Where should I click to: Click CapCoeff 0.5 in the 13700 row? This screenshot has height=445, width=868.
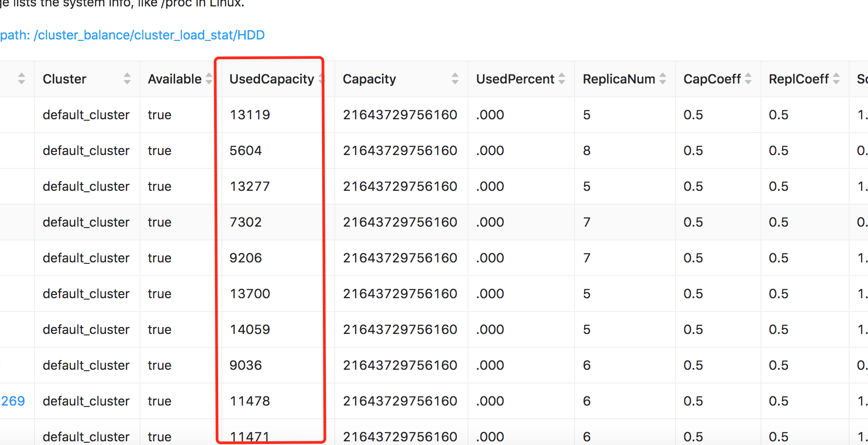[693, 294]
